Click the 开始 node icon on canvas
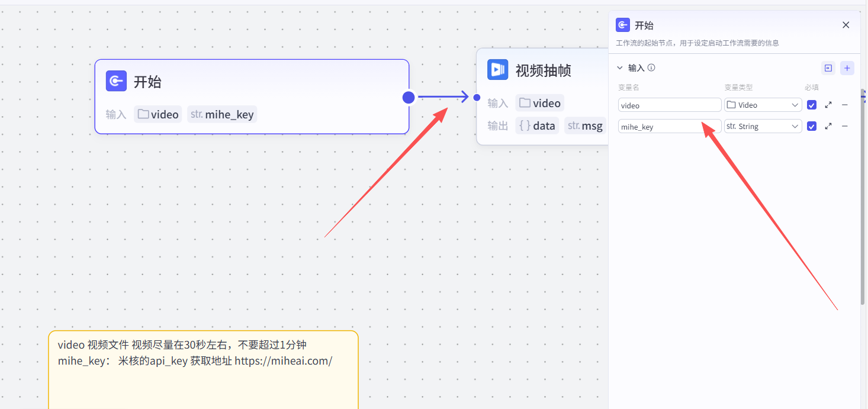The height and width of the screenshot is (409, 868). point(116,81)
